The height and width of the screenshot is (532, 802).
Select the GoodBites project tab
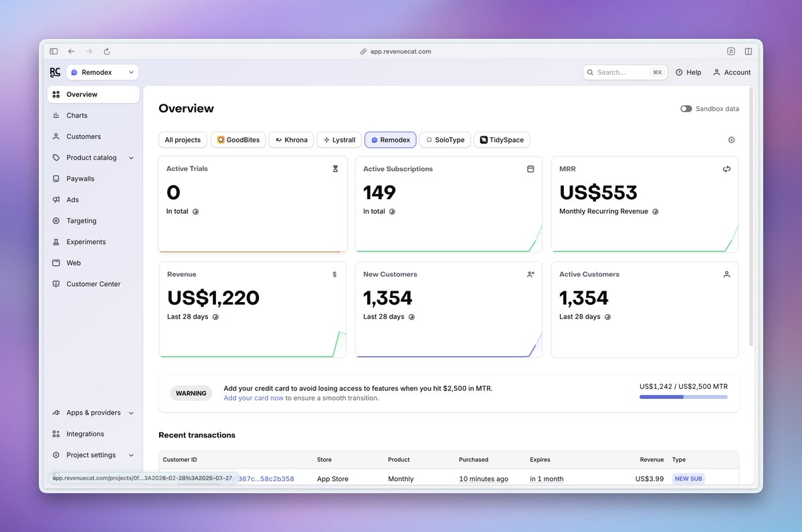pos(238,140)
